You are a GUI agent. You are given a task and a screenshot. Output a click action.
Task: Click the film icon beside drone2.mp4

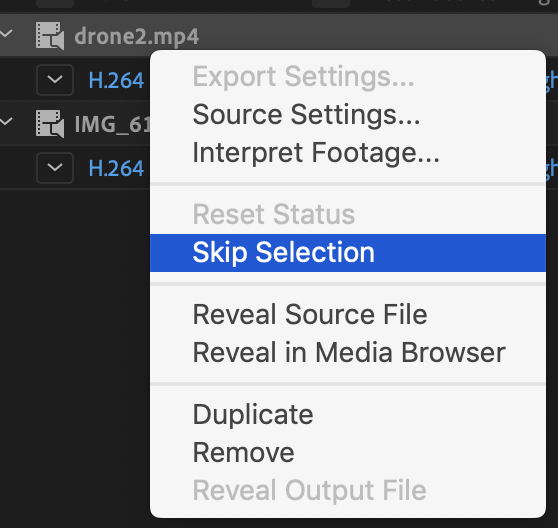[x=50, y=36]
